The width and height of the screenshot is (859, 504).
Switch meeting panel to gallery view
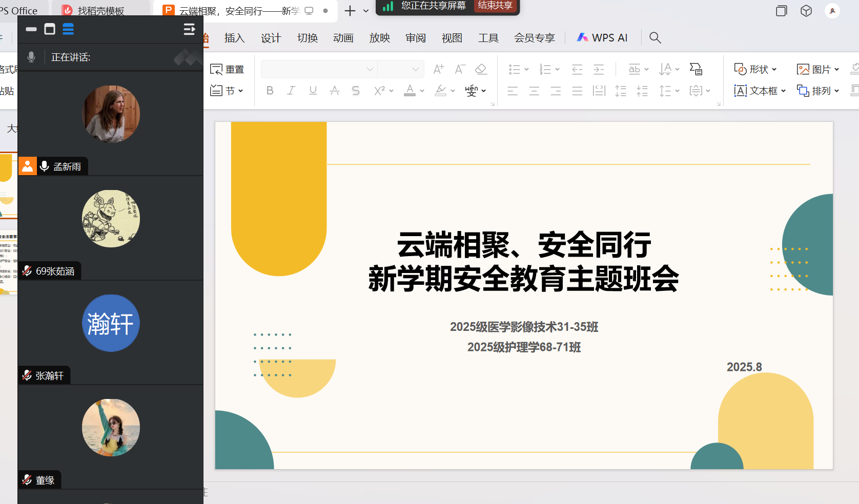point(50,29)
